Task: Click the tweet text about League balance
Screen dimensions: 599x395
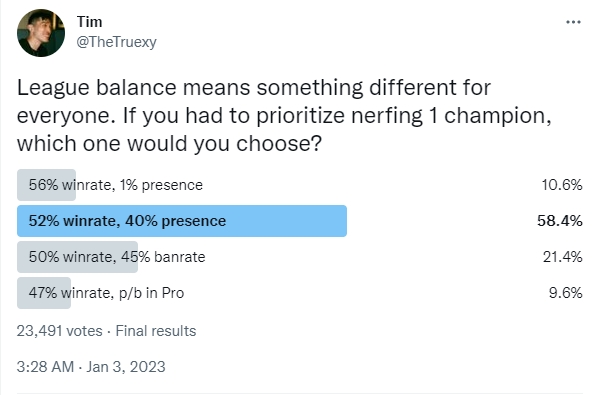Action: [284, 115]
